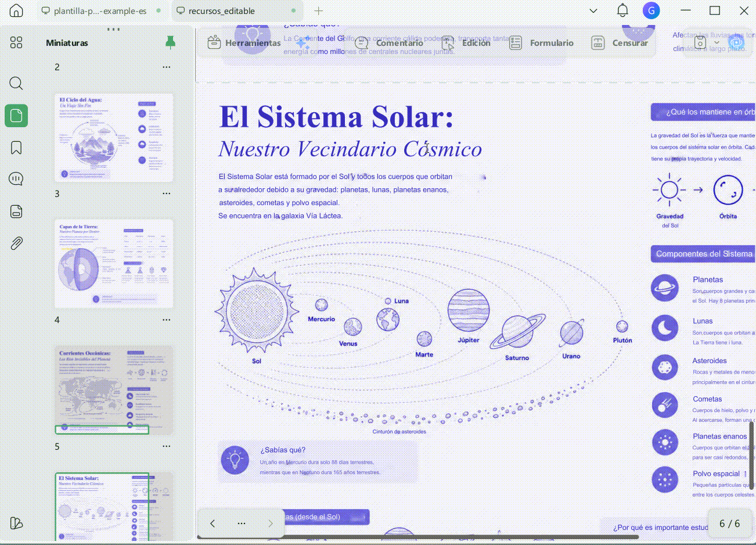This screenshot has height=545, width=756.
Task: Open the four-squares panel icon in left sidebar
Action: (x=16, y=42)
